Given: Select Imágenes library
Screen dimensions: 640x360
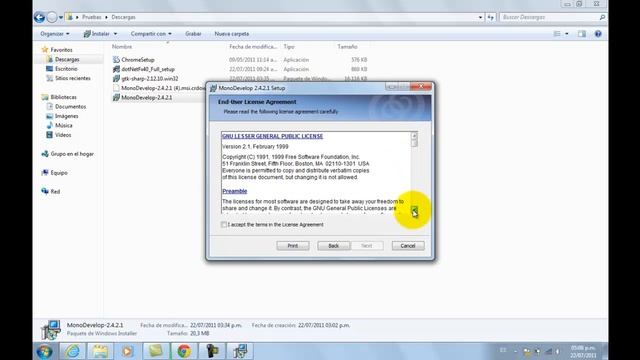Looking at the screenshot, I should [67, 116].
